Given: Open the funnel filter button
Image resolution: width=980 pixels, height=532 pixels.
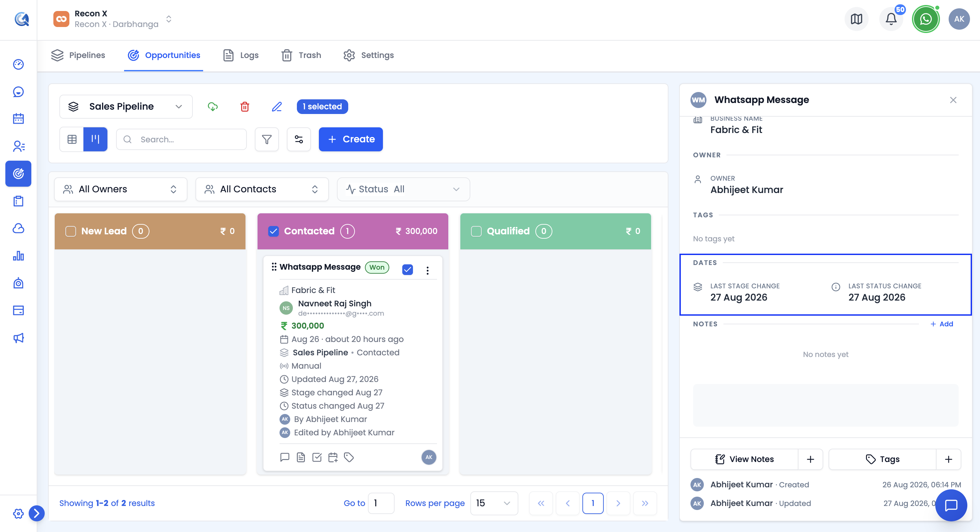Looking at the screenshot, I should pos(267,139).
